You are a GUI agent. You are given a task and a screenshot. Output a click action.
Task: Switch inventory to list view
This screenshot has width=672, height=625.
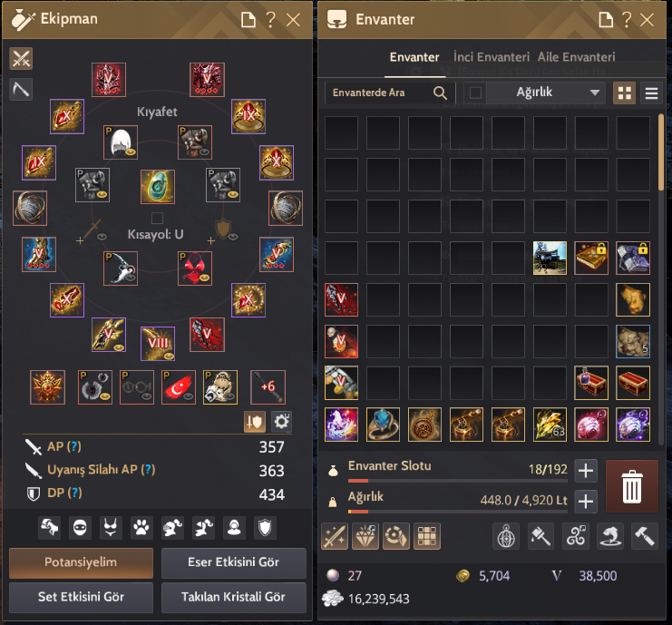651,93
